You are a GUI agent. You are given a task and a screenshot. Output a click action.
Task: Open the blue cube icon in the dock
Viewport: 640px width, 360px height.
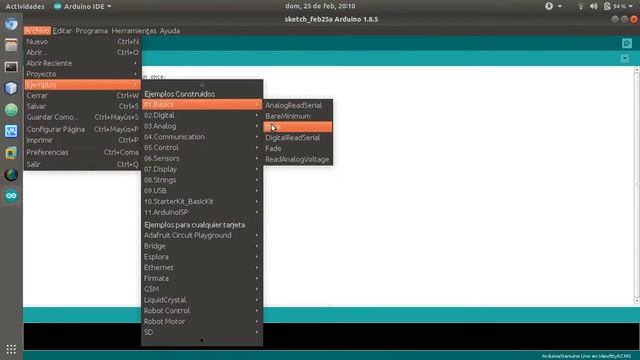point(11,88)
